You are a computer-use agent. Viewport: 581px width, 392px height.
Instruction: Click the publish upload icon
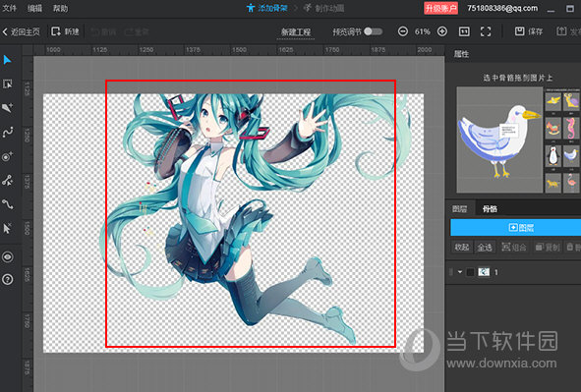[x=561, y=31]
